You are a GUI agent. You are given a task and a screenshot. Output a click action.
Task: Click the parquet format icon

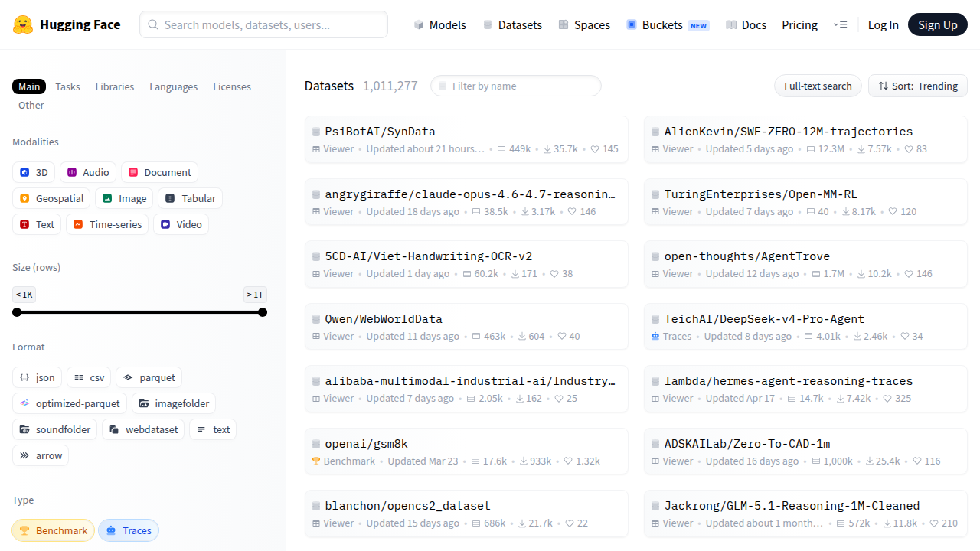(x=128, y=377)
